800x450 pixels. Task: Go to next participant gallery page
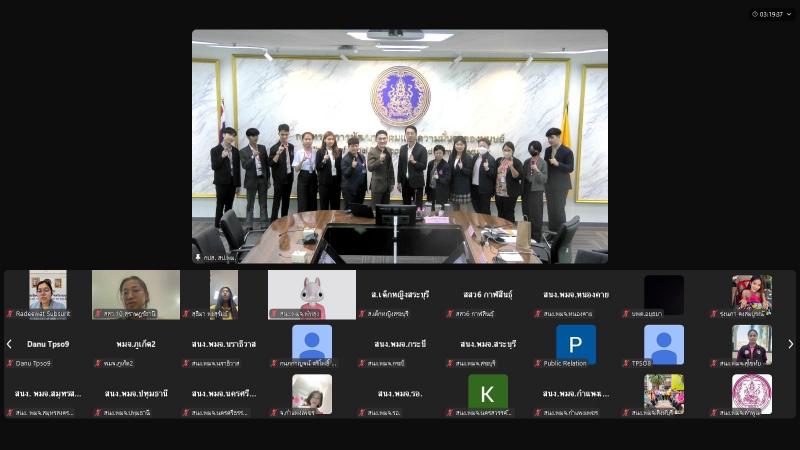click(790, 344)
